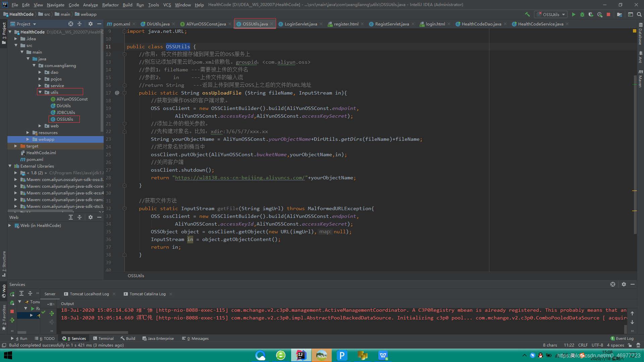
Task: Open the Java Enterprise tool window
Action: [158, 339]
